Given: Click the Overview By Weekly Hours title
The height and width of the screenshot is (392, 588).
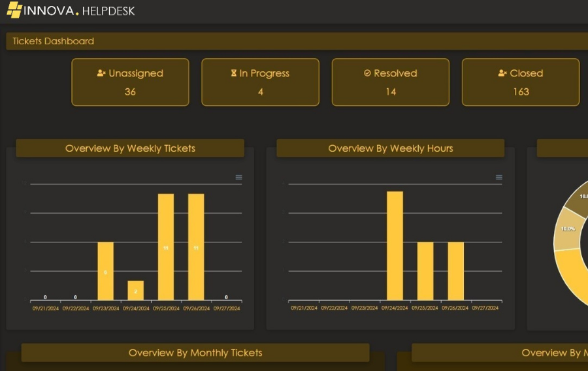Looking at the screenshot, I should click(x=390, y=148).
